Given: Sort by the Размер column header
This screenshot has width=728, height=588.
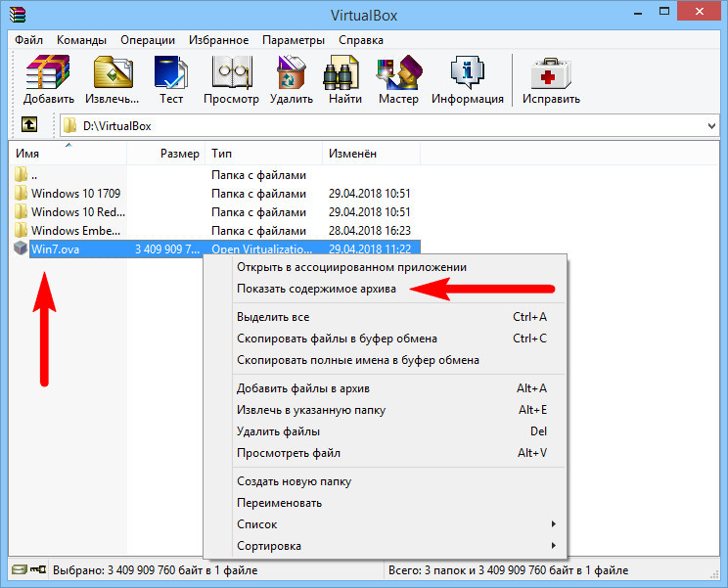Looking at the screenshot, I should coord(166,154).
